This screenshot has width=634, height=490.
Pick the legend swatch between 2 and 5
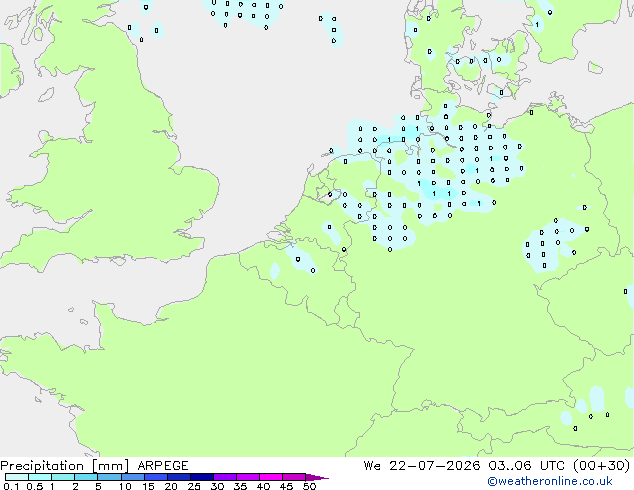pos(86,477)
